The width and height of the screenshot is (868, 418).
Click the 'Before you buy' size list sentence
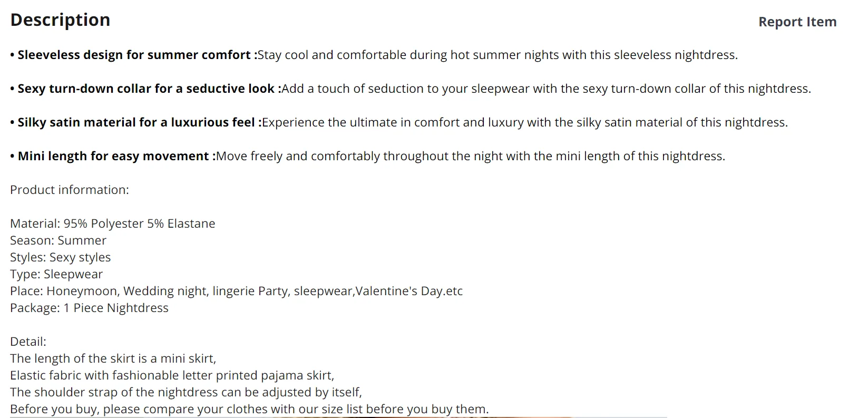249,409
